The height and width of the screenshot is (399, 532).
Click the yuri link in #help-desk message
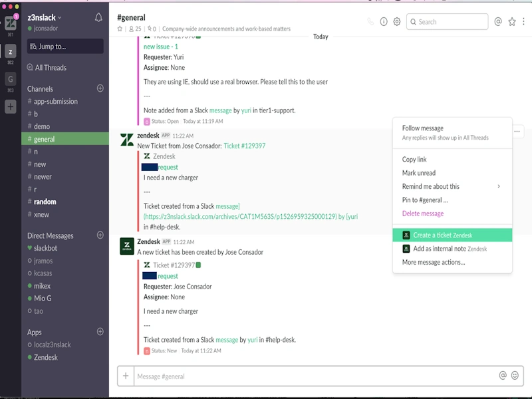[x=253, y=340]
